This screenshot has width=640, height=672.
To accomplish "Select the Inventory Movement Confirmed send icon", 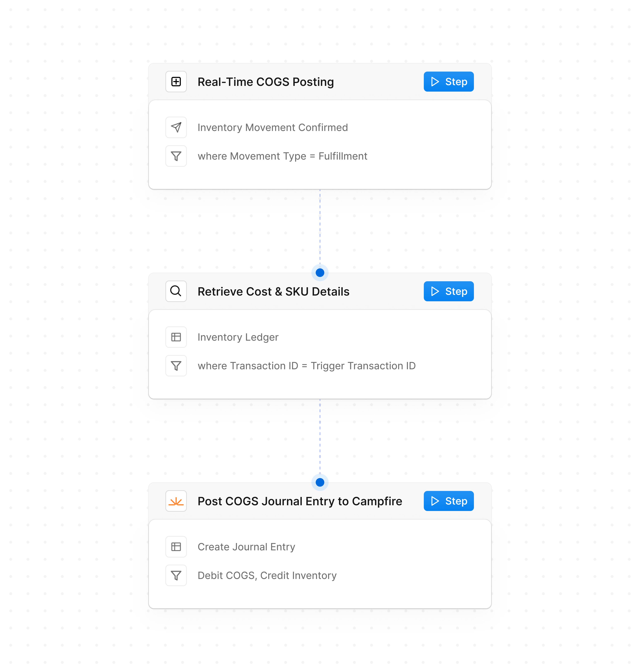I will pos(176,127).
